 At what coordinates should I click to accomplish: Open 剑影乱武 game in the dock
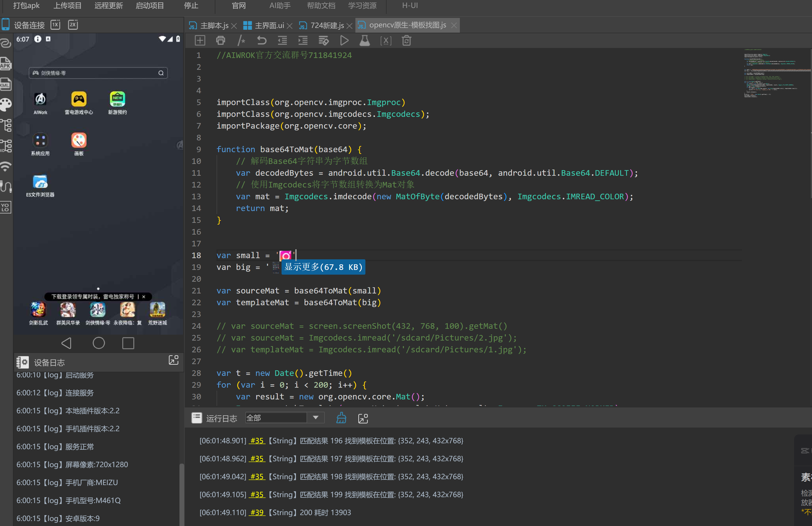38,314
